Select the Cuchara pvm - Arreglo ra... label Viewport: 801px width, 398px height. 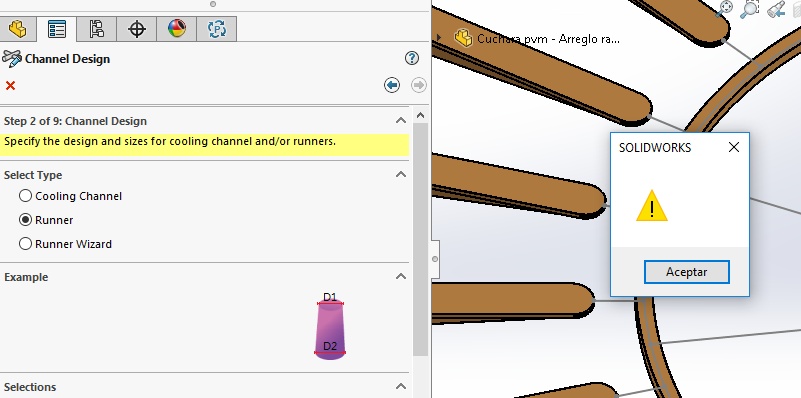point(548,38)
